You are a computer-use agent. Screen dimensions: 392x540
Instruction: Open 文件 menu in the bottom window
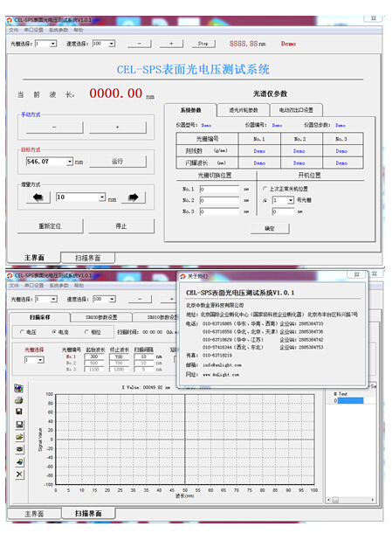tap(14, 286)
